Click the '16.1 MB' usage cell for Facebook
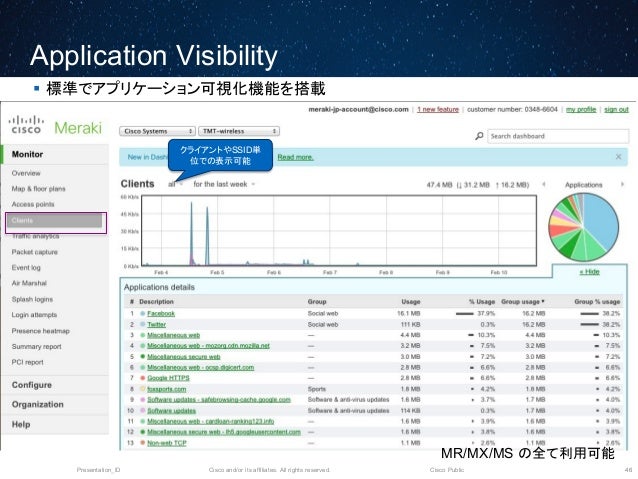Viewport: 638px width, 479px height. 409,313
